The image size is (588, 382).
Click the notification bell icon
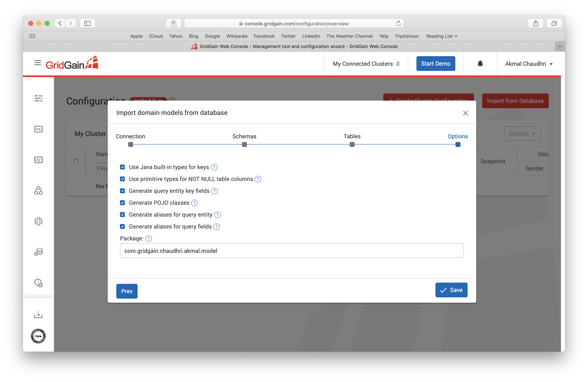[479, 64]
